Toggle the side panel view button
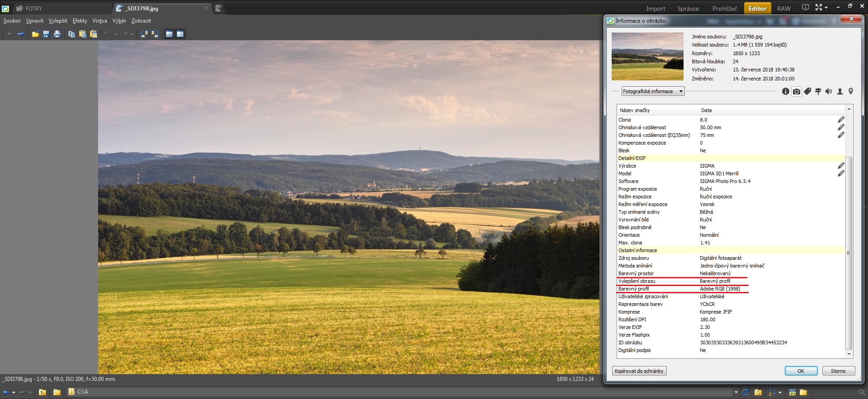The height and width of the screenshot is (399, 868). [x=180, y=34]
